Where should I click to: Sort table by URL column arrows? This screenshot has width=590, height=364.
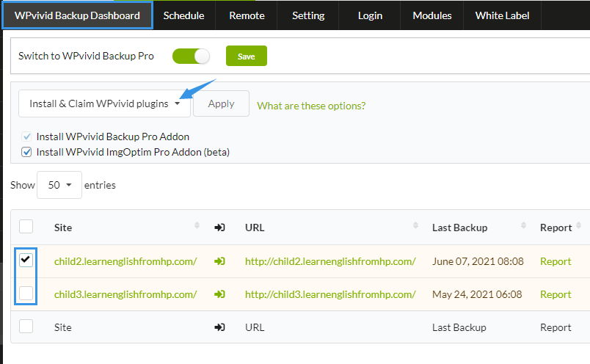coord(415,225)
